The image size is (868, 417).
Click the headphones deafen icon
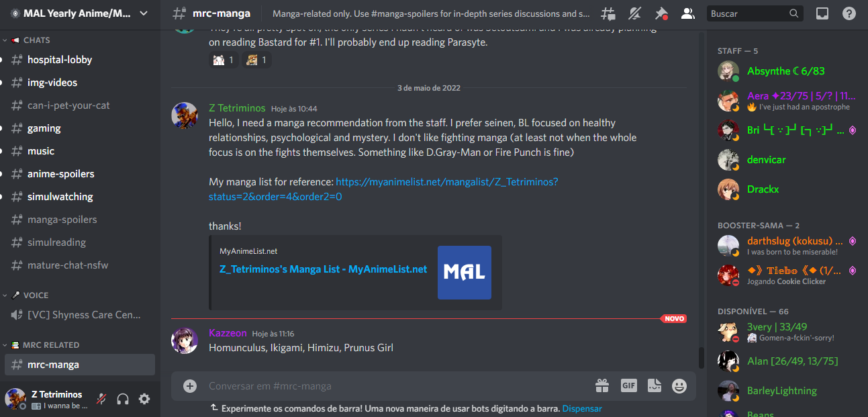tap(123, 399)
